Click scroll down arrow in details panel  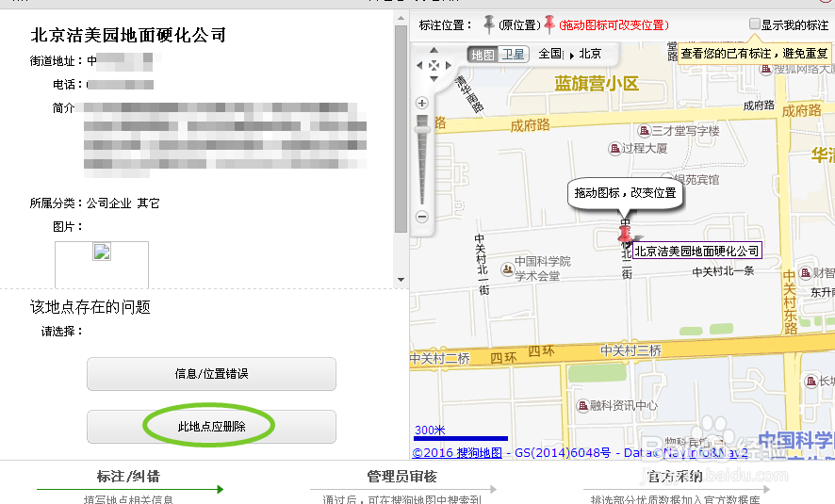point(401,280)
